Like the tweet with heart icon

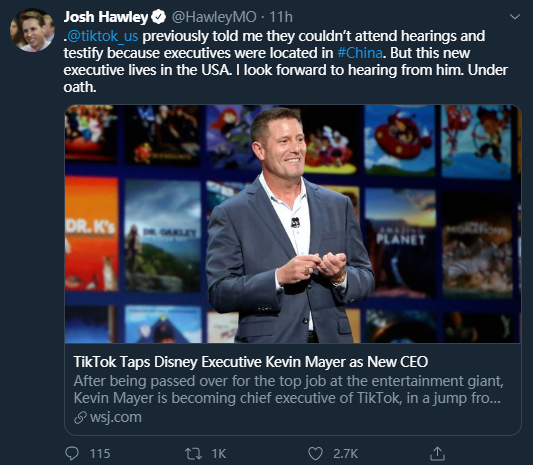315,454
